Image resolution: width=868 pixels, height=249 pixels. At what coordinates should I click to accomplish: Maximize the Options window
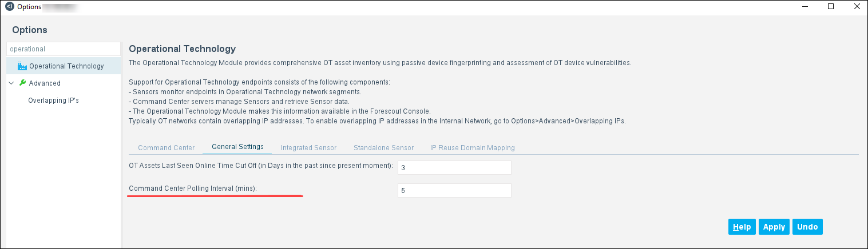[831, 7]
